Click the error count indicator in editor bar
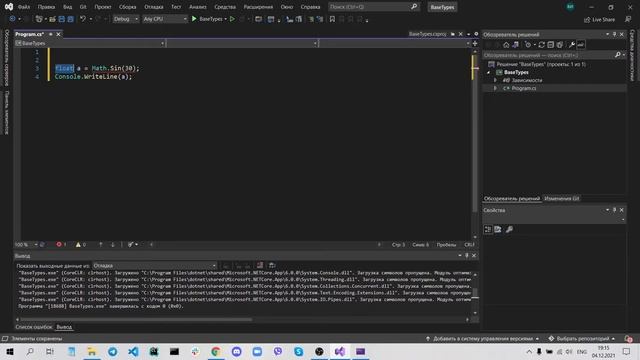The width and height of the screenshot is (640, 360). click(x=61, y=244)
